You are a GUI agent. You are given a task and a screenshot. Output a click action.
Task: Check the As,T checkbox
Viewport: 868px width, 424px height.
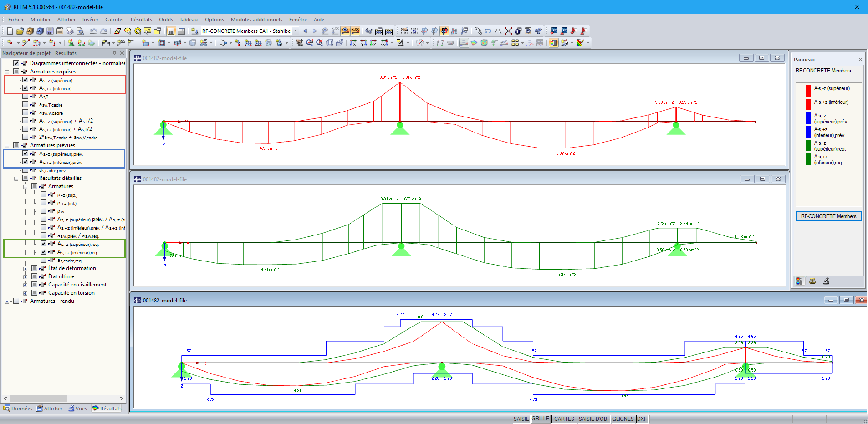tap(26, 96)
